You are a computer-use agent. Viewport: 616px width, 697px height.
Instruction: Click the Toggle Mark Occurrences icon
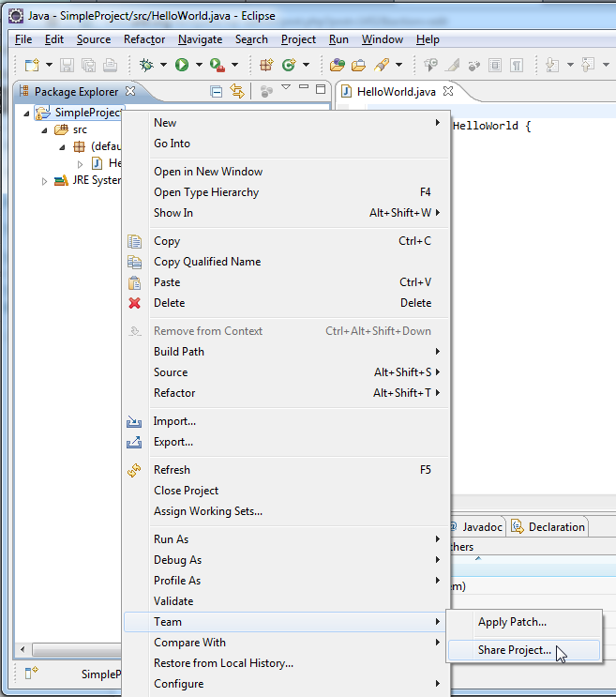[452, 66]
